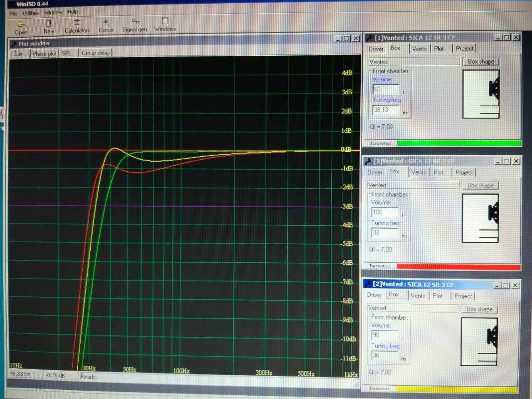Click box diagram thumbnail in project [2]
The image size is (532, 399).
479,342
